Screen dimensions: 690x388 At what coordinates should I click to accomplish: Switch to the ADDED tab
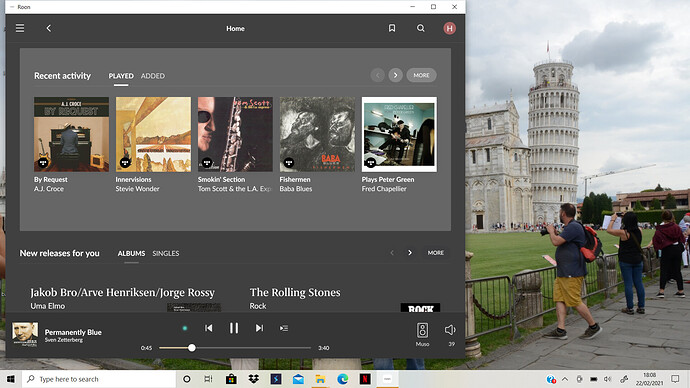click(153, 76)
